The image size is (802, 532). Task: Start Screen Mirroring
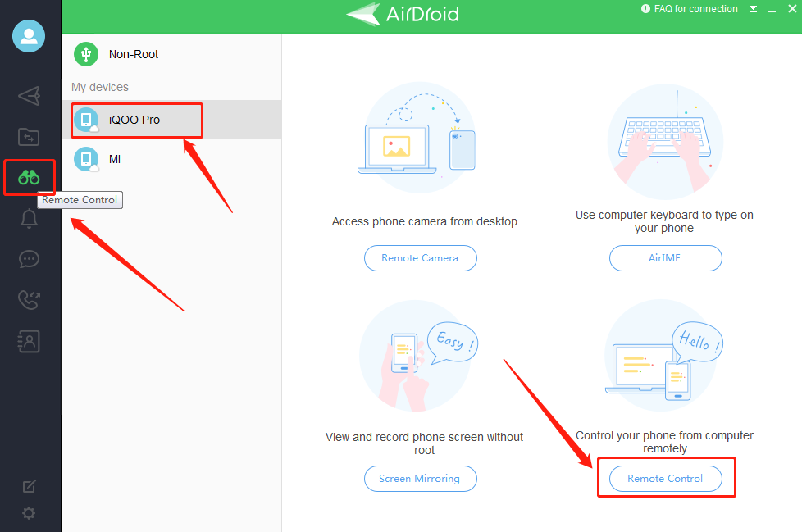(420, 479)
